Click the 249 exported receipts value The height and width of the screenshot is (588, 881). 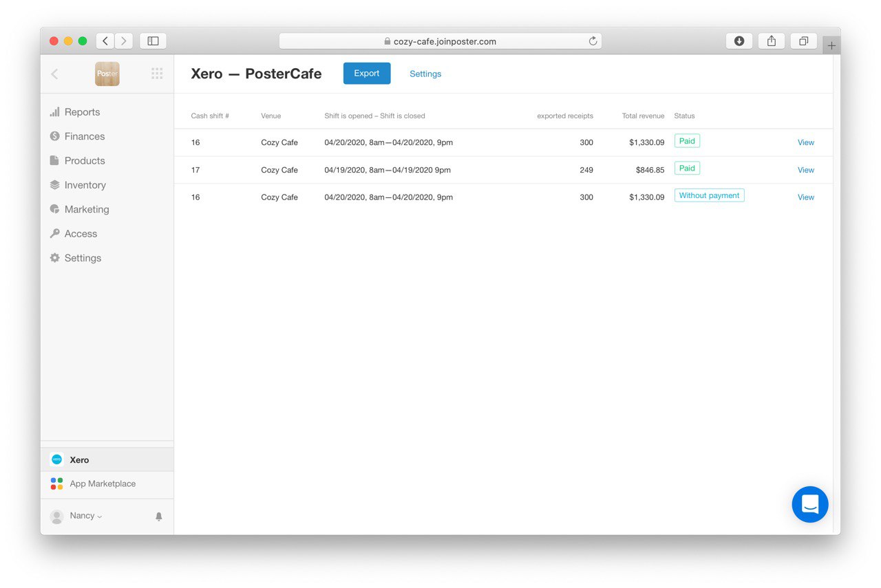pos(586,170)
